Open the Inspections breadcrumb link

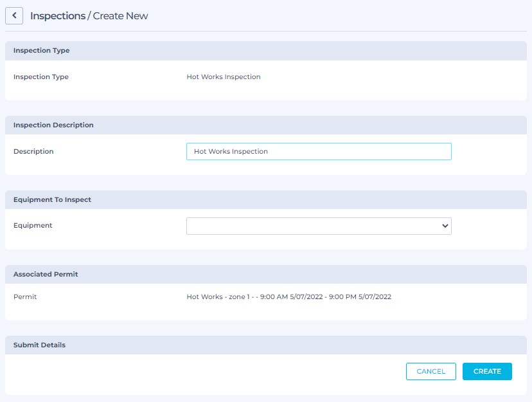57,15
